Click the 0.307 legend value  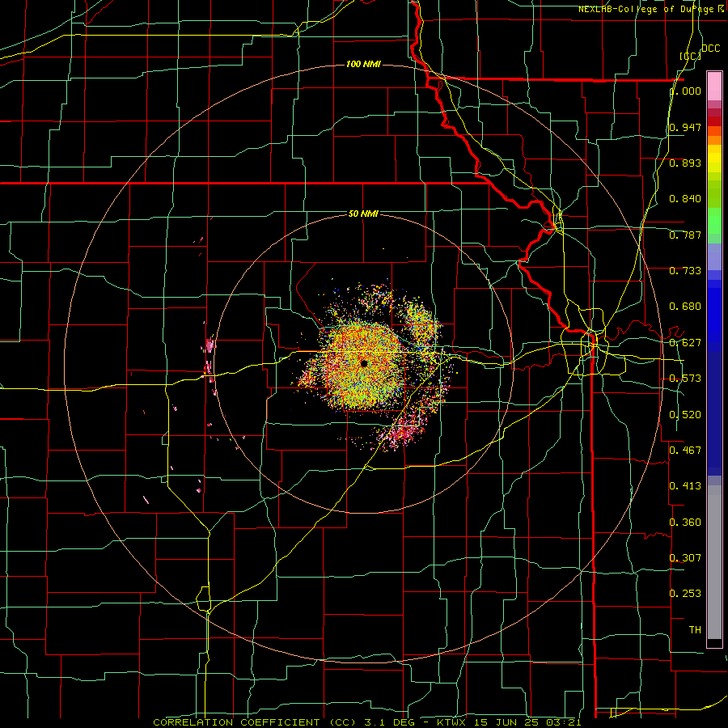point(685,558)
